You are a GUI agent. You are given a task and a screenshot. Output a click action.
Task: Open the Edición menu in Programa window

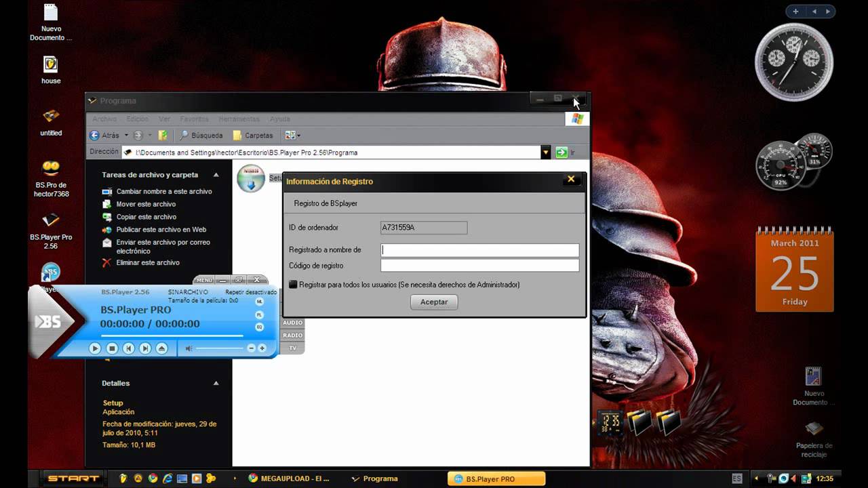pyautogui.click(x=137, y=119)
